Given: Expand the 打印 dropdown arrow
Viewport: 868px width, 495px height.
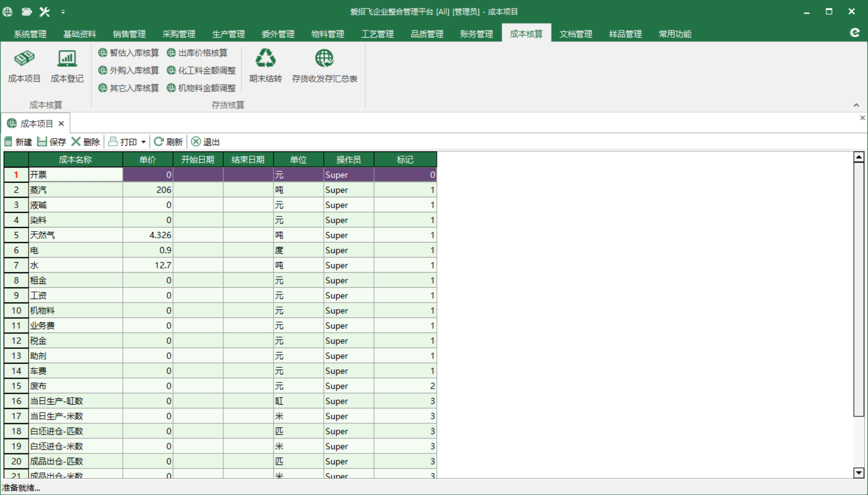Looking at the screenshot, I should pyautogui.click(x=143, y=142).
